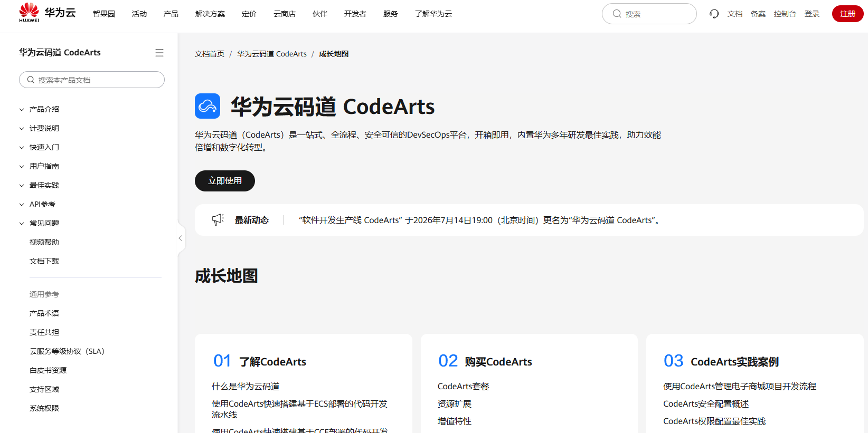Open the ECS部署 pipeline quick-start link

[299, 409]
